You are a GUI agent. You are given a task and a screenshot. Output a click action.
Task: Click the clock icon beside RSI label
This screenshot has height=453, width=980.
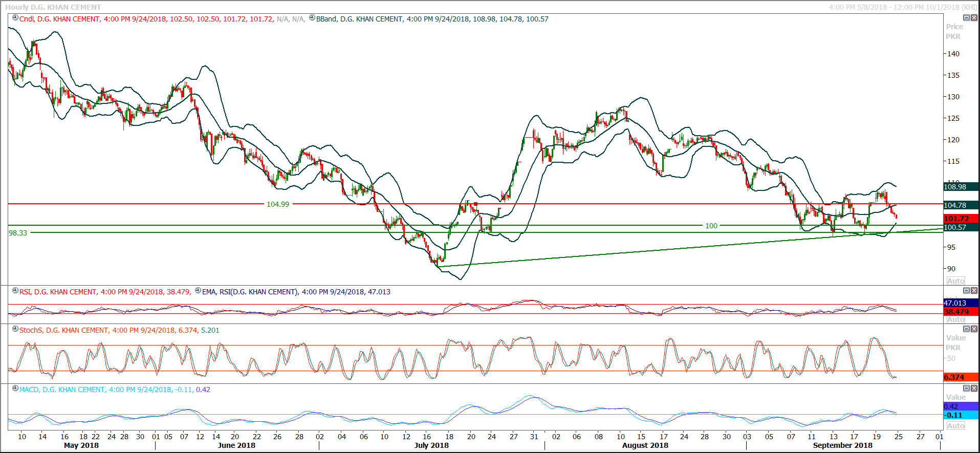[15, 291]
